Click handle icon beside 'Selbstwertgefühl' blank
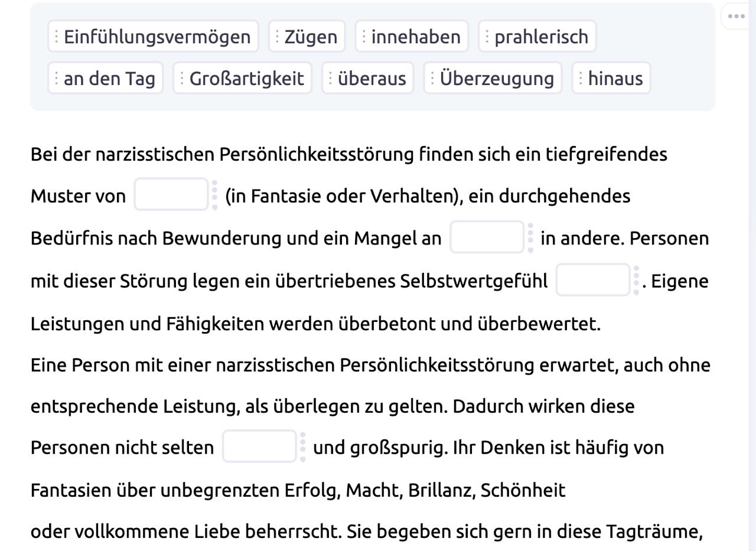Image resolution: width=756 pixels, height=551 pixels. point(636,280)
